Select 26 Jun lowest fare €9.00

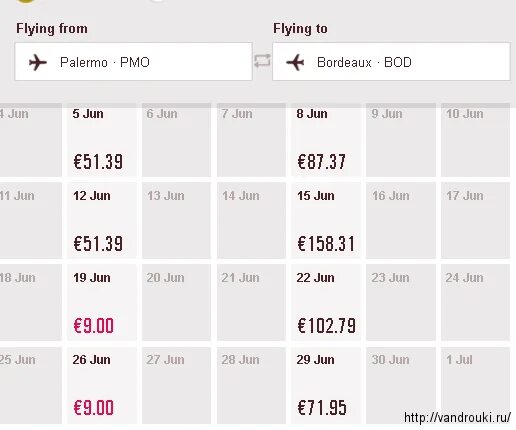[x=102, y=385]
